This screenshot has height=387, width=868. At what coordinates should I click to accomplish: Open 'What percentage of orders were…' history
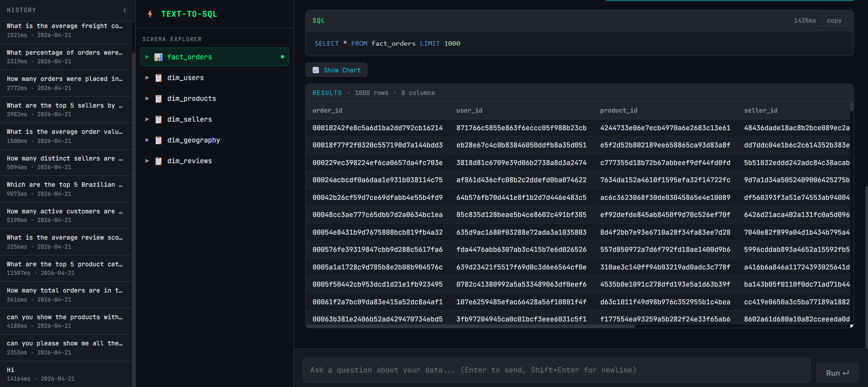point(66,57)
